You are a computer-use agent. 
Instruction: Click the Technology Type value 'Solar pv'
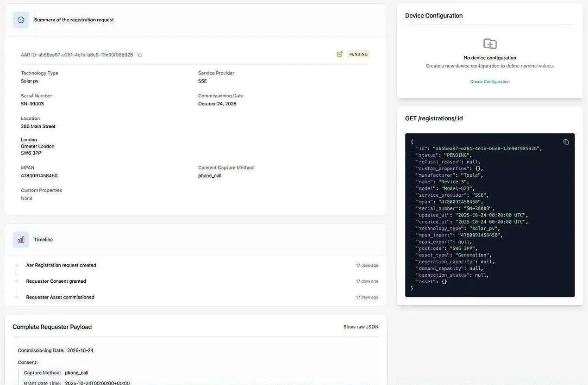click(30, 81)
